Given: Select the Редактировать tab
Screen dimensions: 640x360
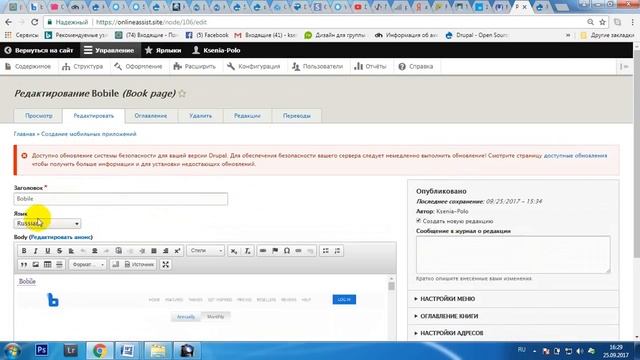Looking at the screenshot, I should coord(93,116).
